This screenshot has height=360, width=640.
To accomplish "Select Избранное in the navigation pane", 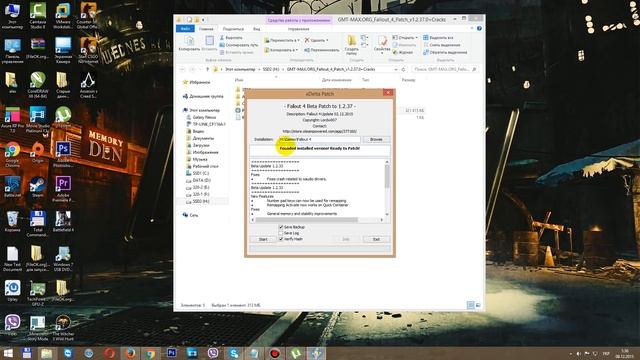I will 196,82.
